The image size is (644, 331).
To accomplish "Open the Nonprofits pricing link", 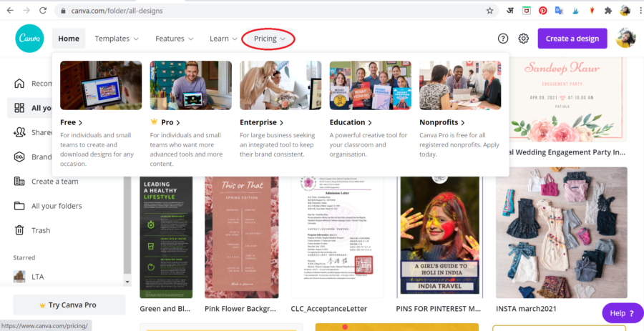I will (x=441, y=122).
